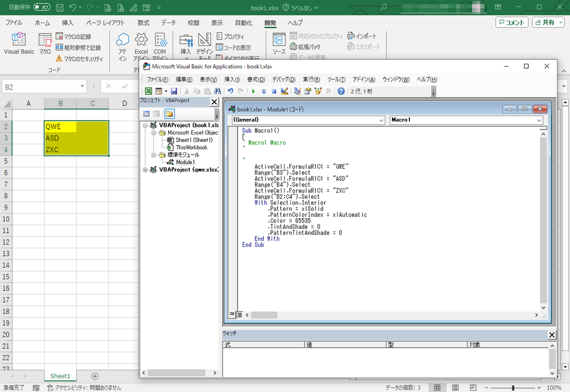
Task: Collapse 標準モジュール folder node
Action: 153,155
